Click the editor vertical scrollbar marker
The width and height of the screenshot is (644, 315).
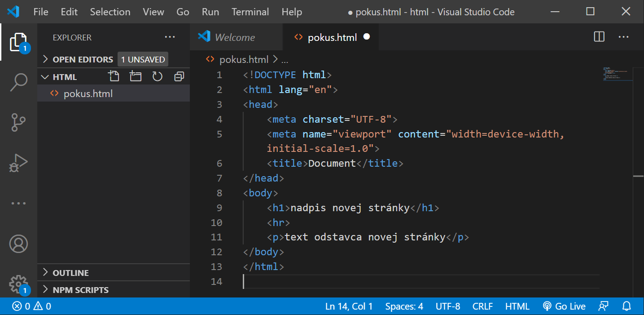click(638, 176)
